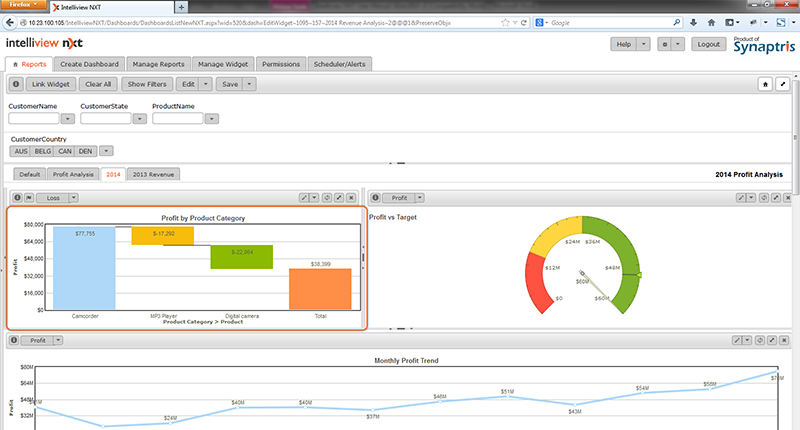Click the Logout button
Viewport: 800px width, 430px height.
click(x=709, y=44)
